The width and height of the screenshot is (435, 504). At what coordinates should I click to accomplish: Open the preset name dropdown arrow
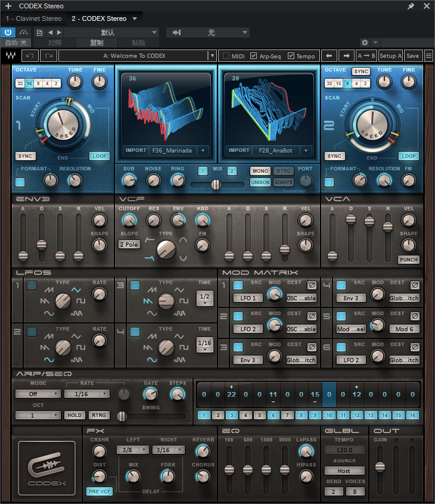[212, 55]
